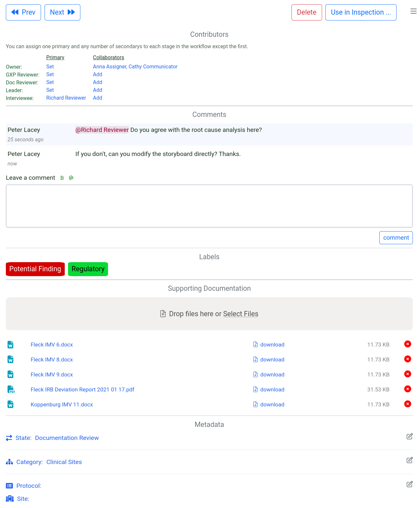Click the bold formatting B icon
Image resolution: width=420 pixels, height=508 pixels.
point(62,178)
